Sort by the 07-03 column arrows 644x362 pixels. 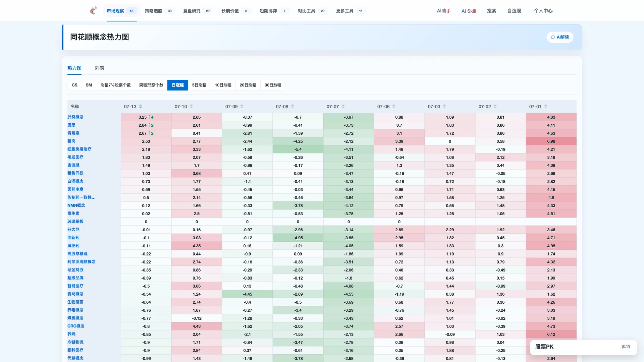point(444,107)
